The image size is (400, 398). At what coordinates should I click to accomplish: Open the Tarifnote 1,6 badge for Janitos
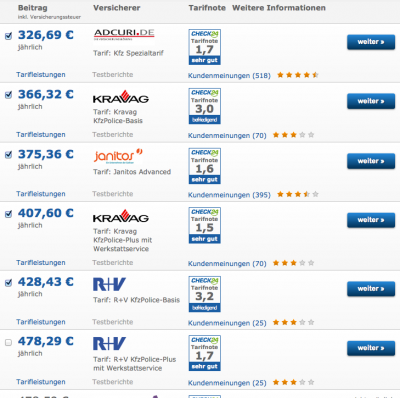pos(205,166)
